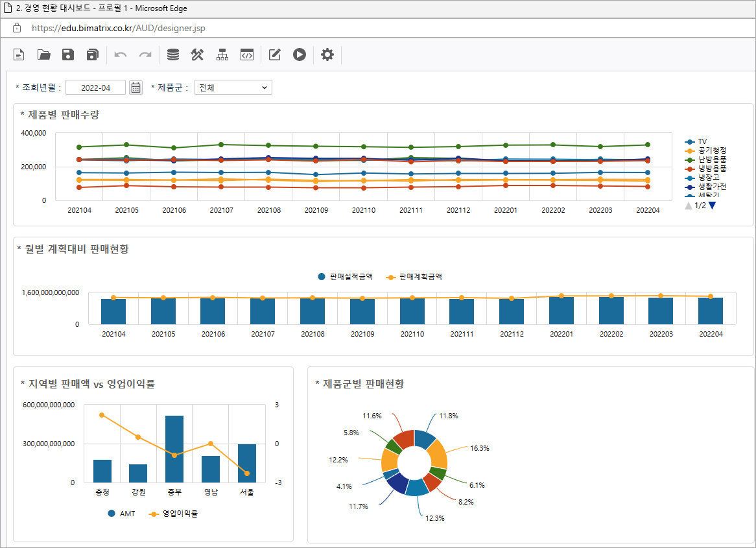The image size is (756, 548).
Task: Go to the next legend page with the down arrow
Action: pos(713,206)
